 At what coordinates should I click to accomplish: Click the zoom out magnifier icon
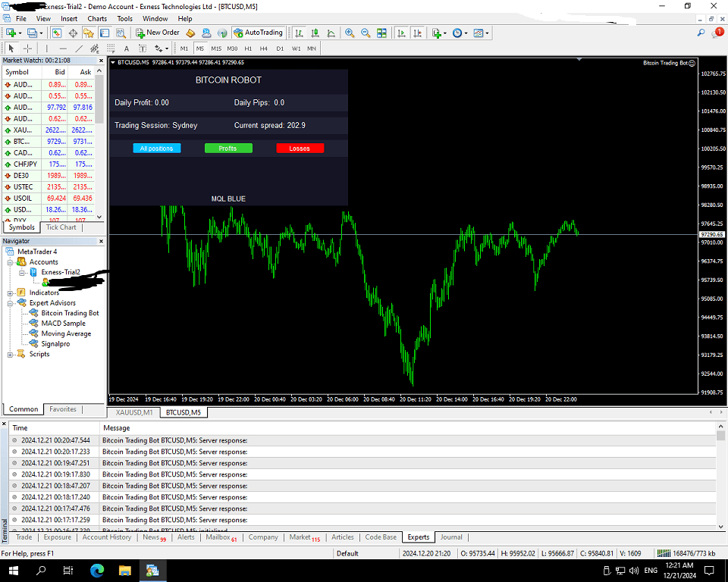366,33
